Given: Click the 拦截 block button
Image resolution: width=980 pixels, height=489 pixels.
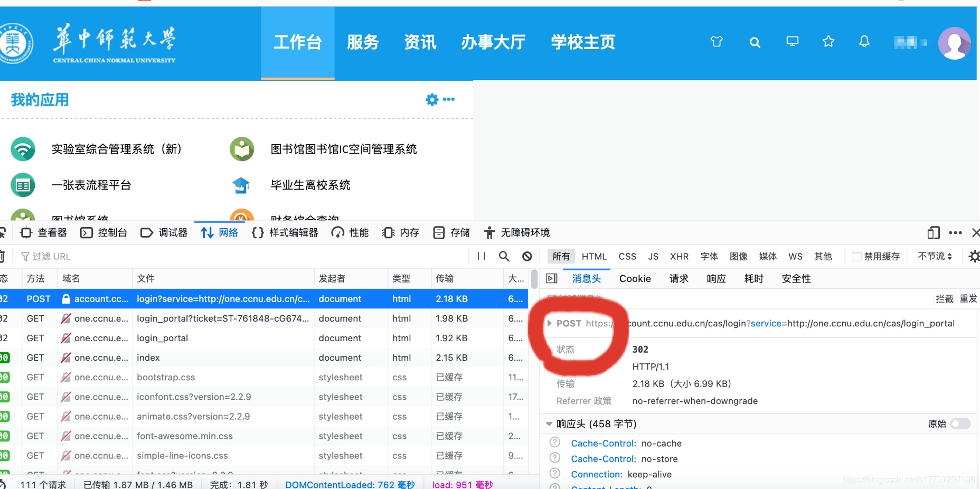Looking at the screenshot, I should (944, 299).
